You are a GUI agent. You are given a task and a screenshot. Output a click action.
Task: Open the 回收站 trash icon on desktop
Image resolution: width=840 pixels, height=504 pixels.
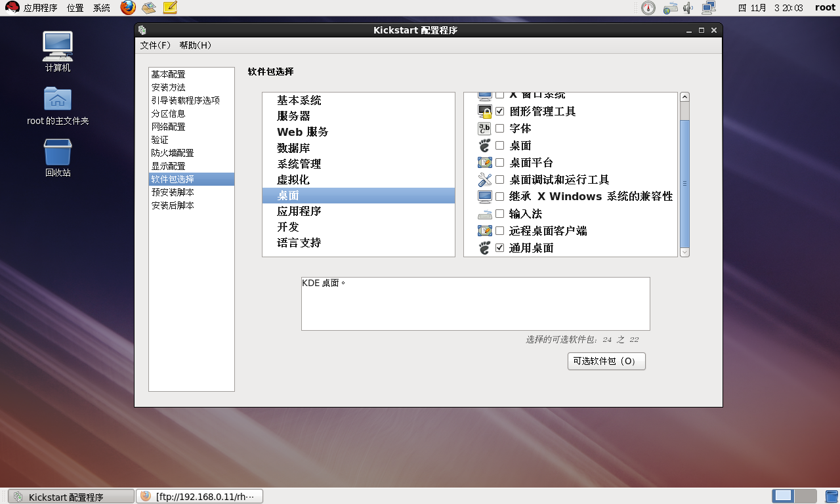tap(58, 157)
